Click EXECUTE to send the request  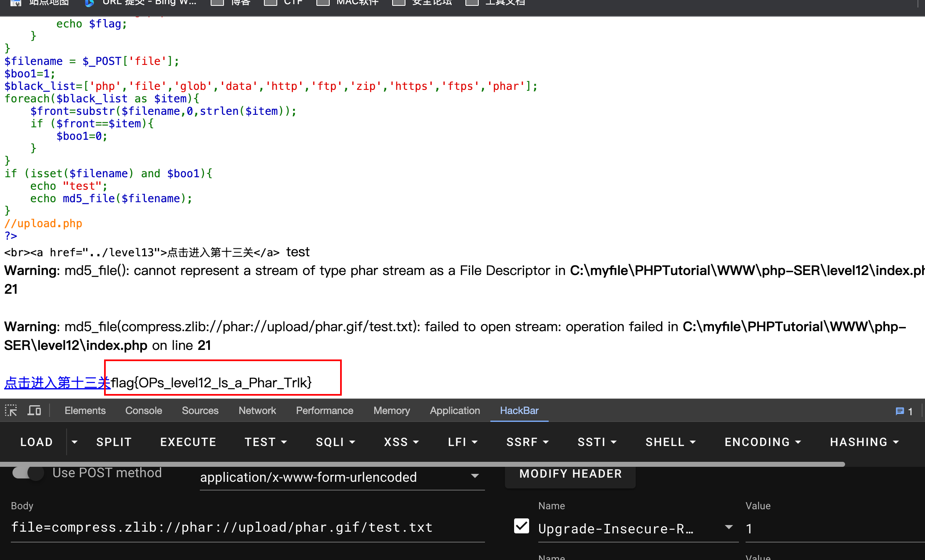(188, 442)
